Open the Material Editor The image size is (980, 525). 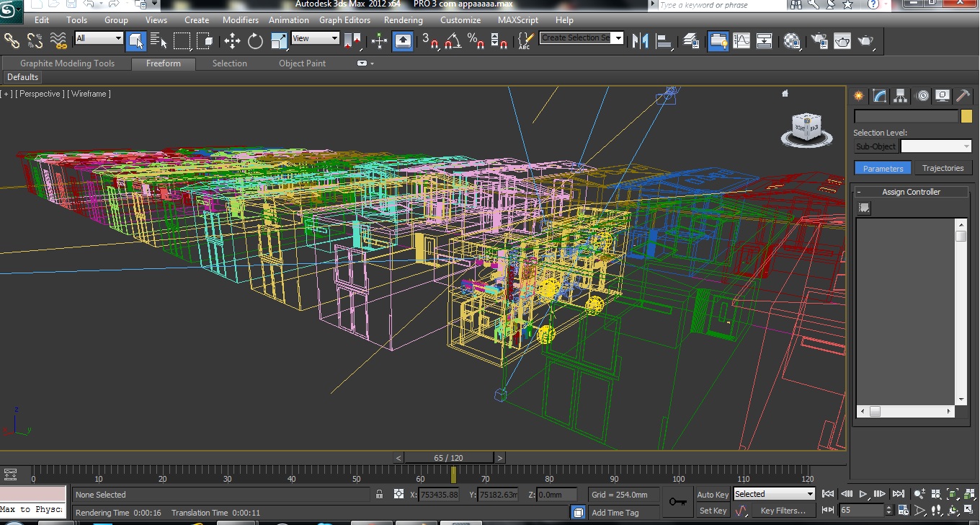[x=791, y=41]
